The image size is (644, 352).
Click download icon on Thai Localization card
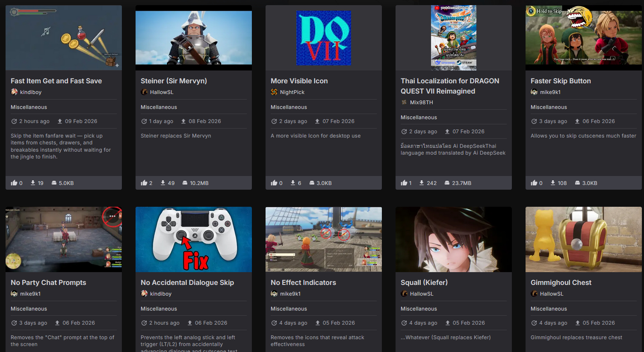(422, 183)
